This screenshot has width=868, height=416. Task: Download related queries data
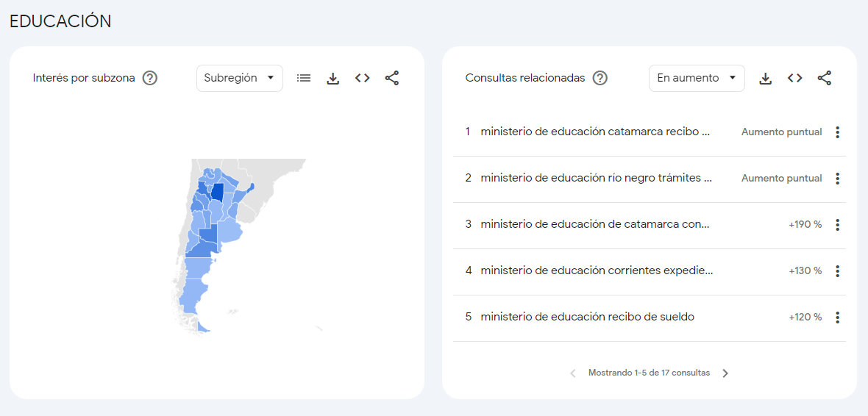coord(766,78)
